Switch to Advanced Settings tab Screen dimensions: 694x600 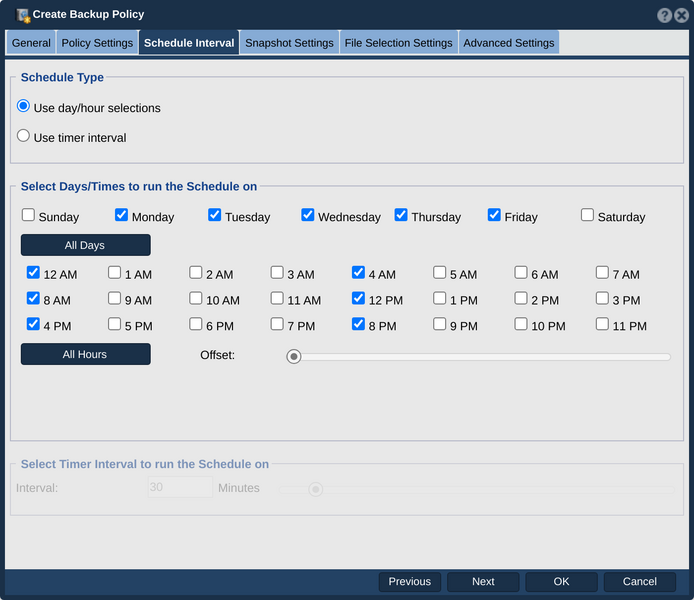click(x=509, y=43)
